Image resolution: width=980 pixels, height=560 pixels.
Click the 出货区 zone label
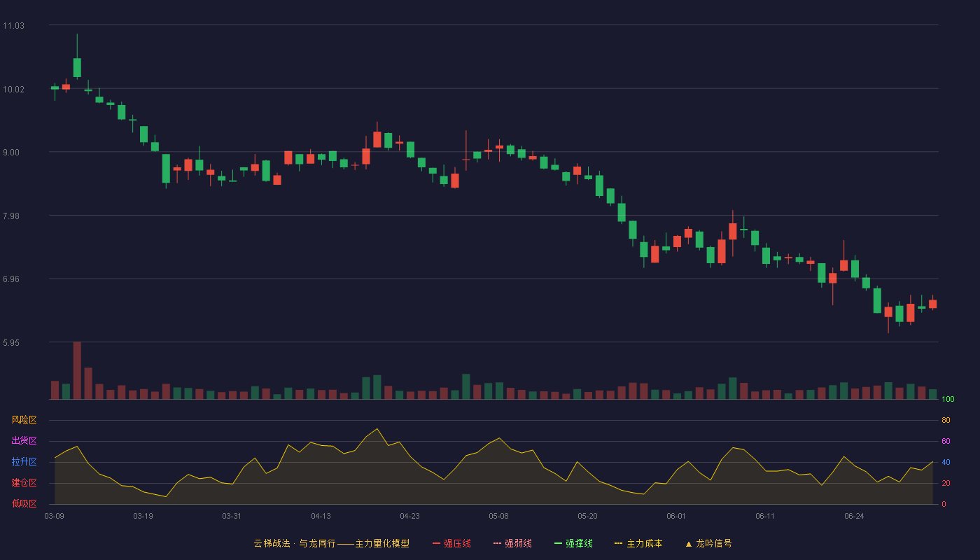point(24,441)
